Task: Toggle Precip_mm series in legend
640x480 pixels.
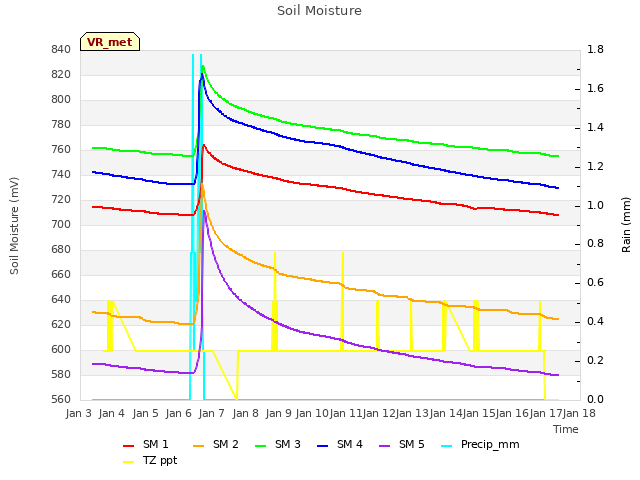Action: [480, 444]
